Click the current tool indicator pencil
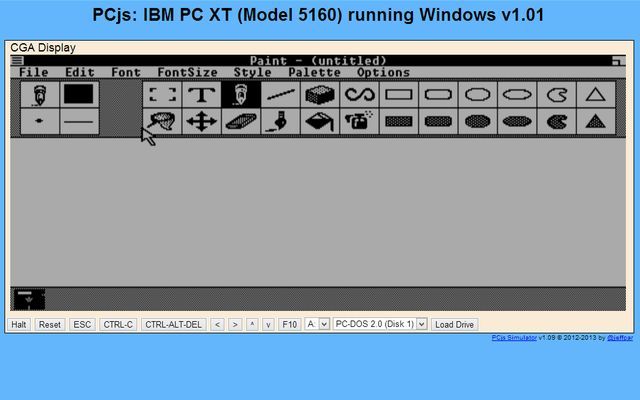Viewport: 640px width, 400px height. pos(40,94)
